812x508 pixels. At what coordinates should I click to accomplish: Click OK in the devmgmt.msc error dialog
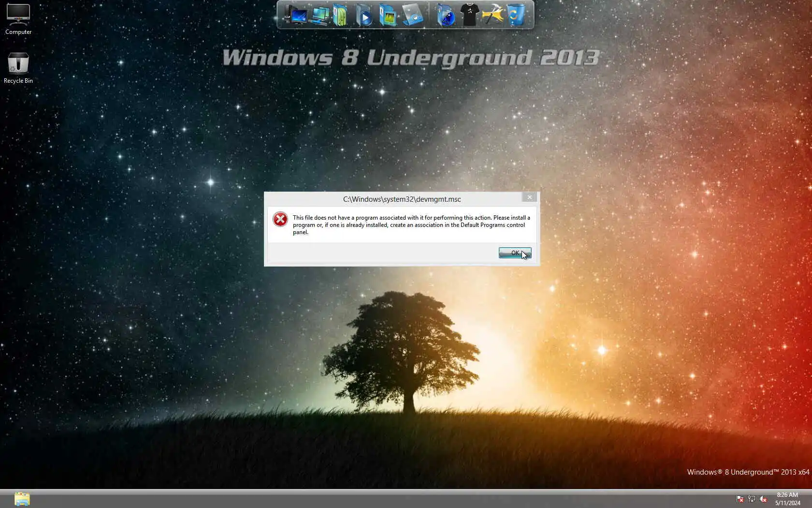coord(515,253)
